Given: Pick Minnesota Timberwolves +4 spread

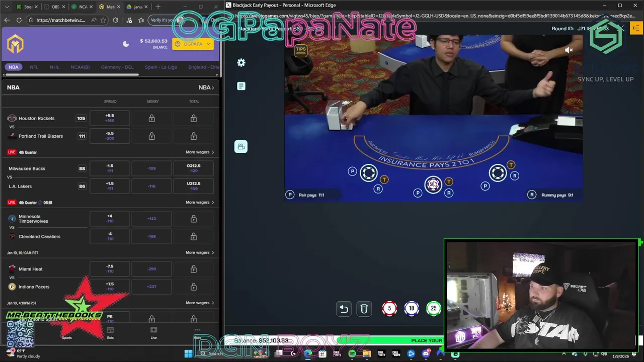Looking at the screenshot, I should click(x=110, y=219).
